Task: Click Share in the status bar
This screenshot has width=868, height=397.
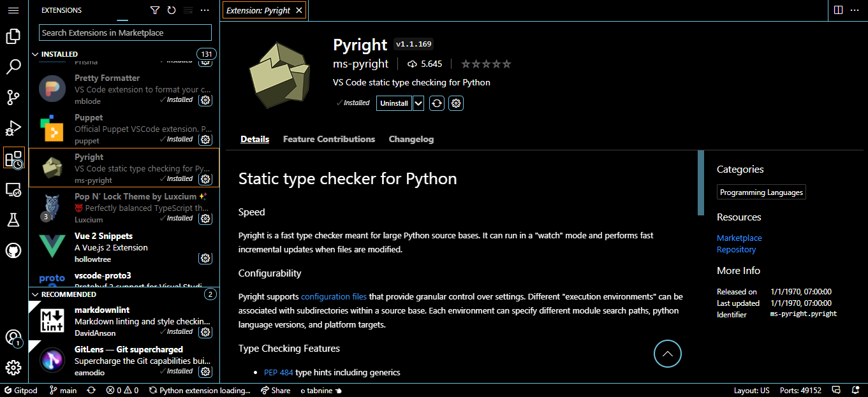Action: click(276, 390)
